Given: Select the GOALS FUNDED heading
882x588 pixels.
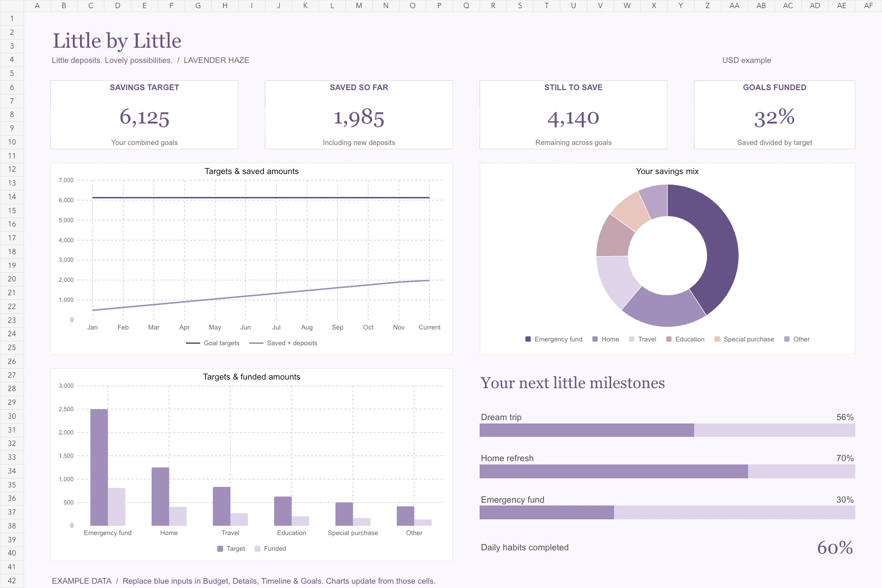Looking at the screenshot, I should pyautogui.click(x=775, y=87).
